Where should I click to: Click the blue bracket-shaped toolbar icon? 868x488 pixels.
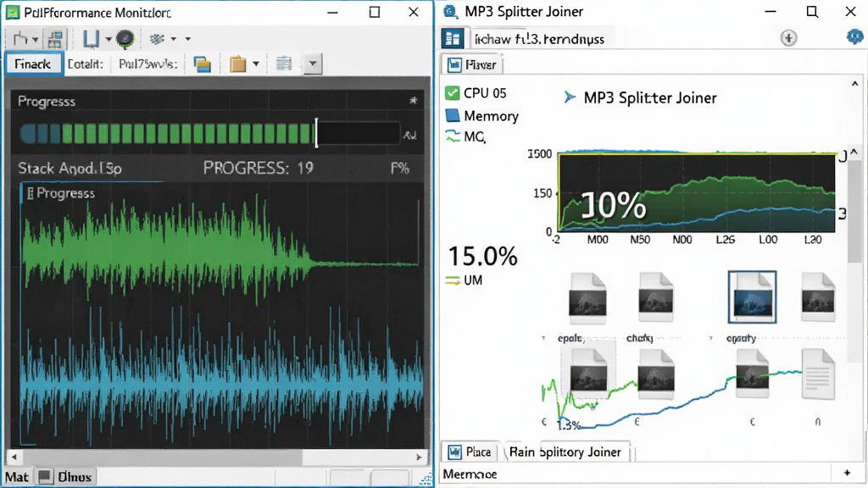click(x=91, y=39)
